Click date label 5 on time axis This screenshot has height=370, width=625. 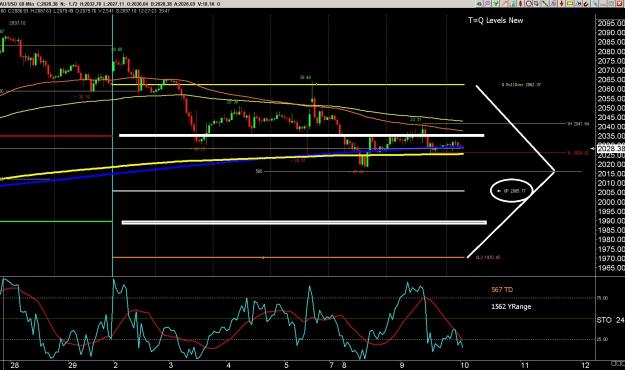pyautogui.click(x=287, y=365)
